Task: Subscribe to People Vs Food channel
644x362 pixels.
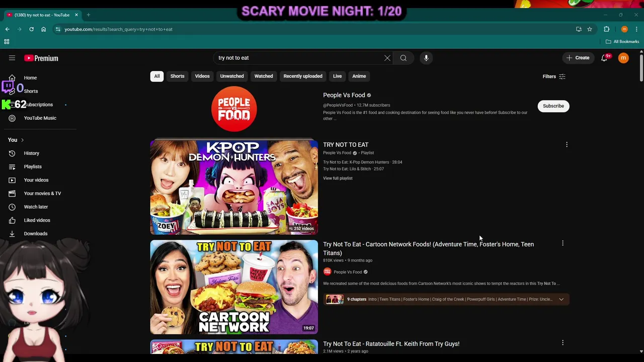Action: click(x=553, y=106)
